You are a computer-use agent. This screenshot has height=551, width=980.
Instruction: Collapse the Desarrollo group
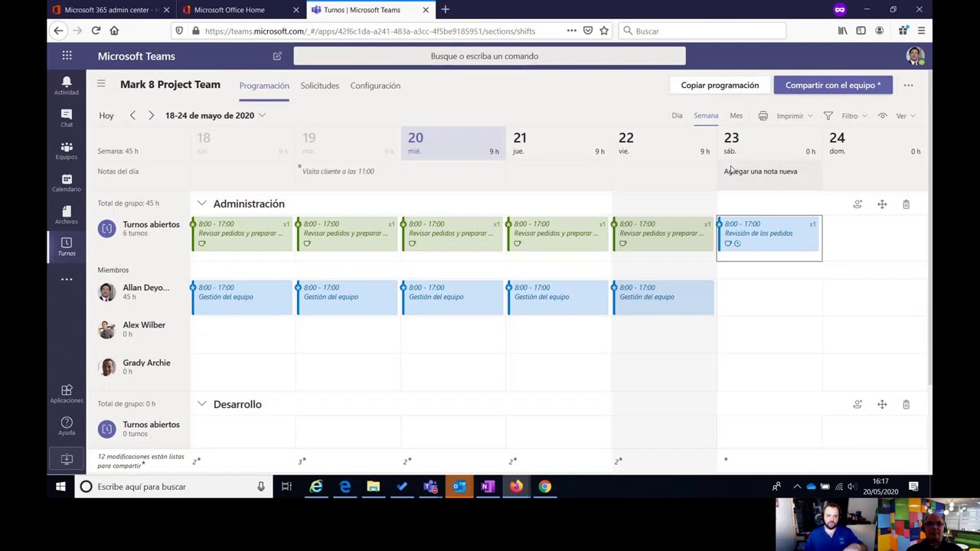(201, 404)
